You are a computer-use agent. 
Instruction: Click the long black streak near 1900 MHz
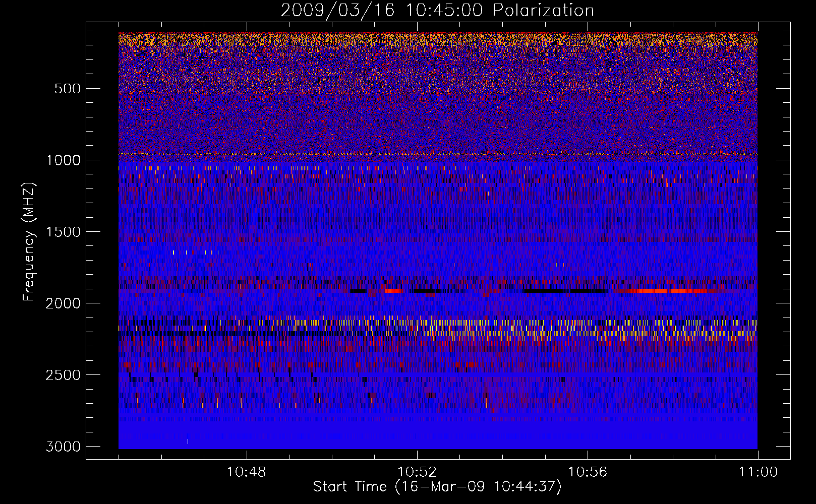pos(565,291)
